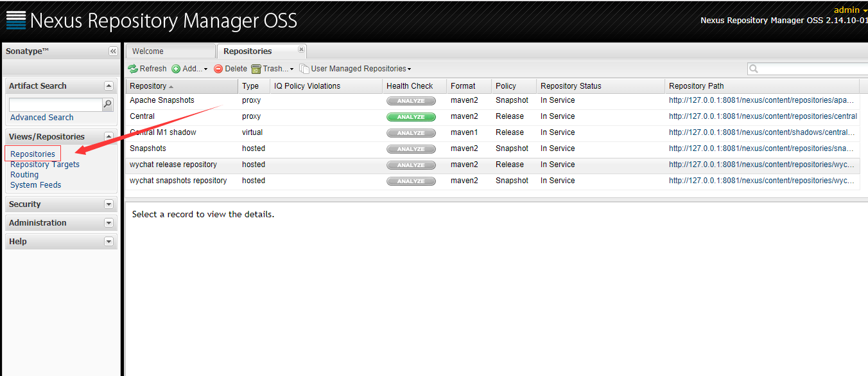Viewport: 868px width, 376px height.
Task: Click the Advanced Search link
Action: point(42,118)
